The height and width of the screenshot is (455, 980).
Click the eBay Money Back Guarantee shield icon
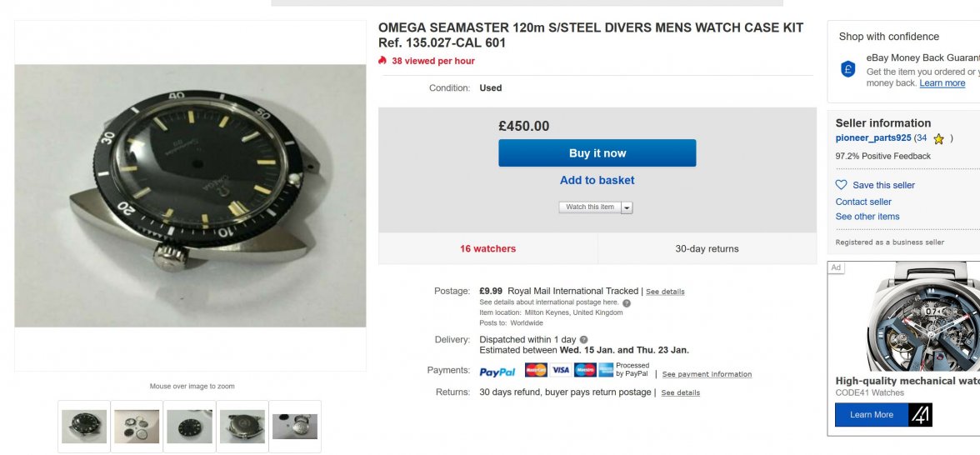[847, 68]
